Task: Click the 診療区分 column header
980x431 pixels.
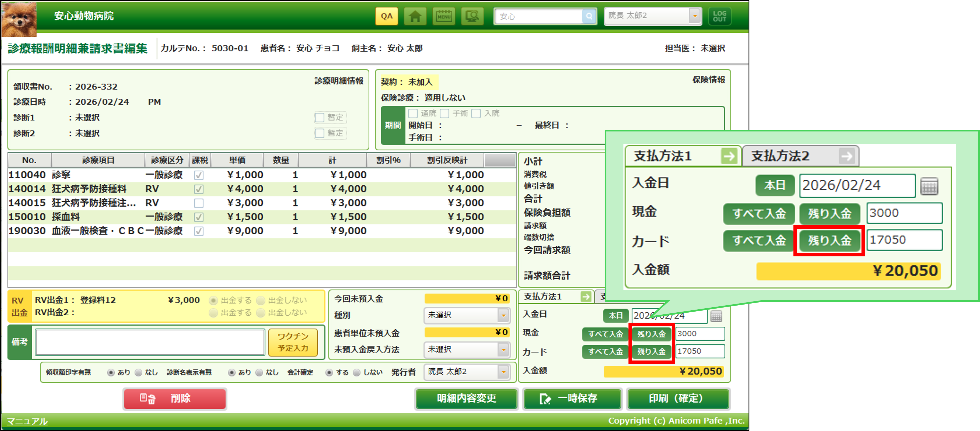Action: [167, 160]
